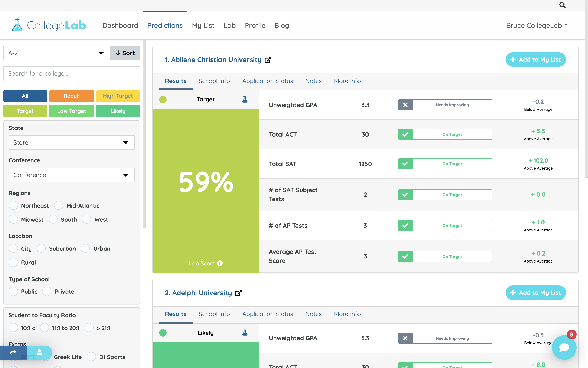Viewport: 588px width, 368px height.
Task: Select Rural location option
Action: pos(13,262)
